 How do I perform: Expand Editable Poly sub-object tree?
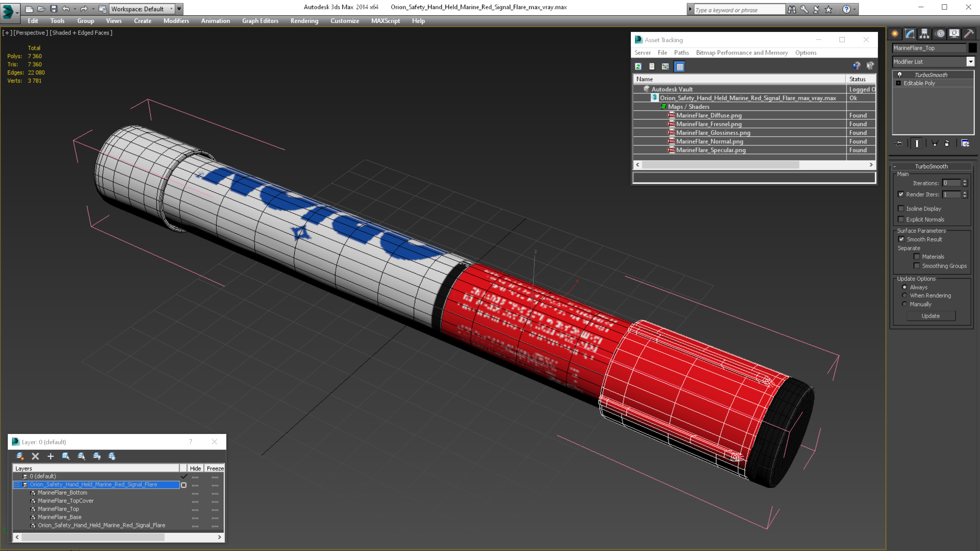tap(899, 83)
